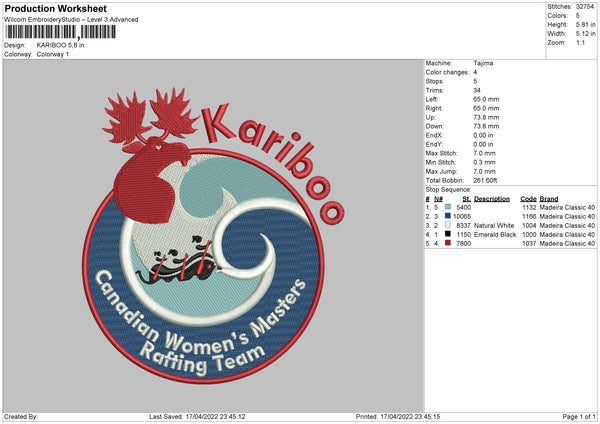Click the "Production Worksheet" heading
The height and width of the screenshot is (424, 600).
pos(55,8)
